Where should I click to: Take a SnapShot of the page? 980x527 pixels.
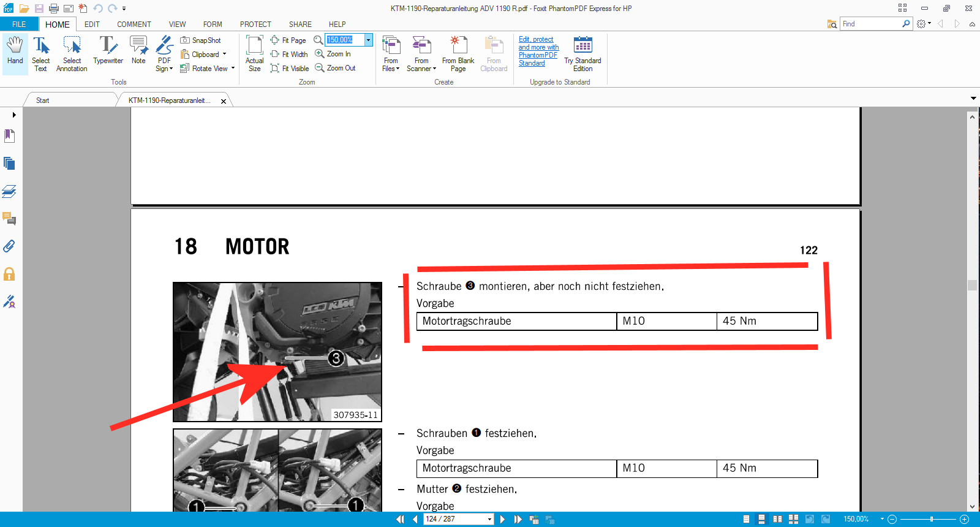coord(200,40)
